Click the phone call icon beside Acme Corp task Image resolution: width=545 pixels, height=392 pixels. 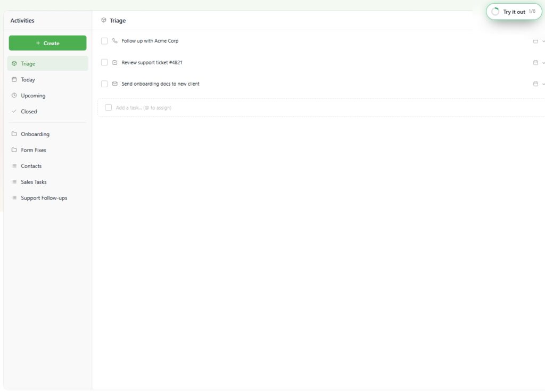[x=115, y=41]
